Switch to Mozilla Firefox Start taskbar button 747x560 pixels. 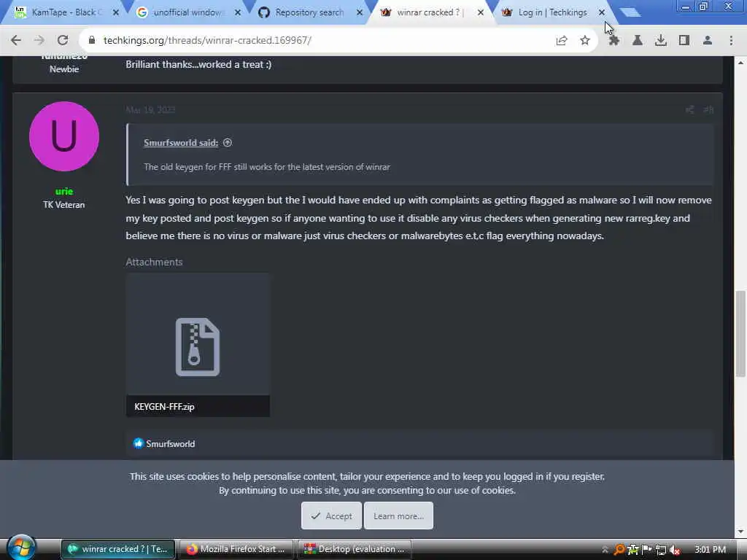coord(236,549)
